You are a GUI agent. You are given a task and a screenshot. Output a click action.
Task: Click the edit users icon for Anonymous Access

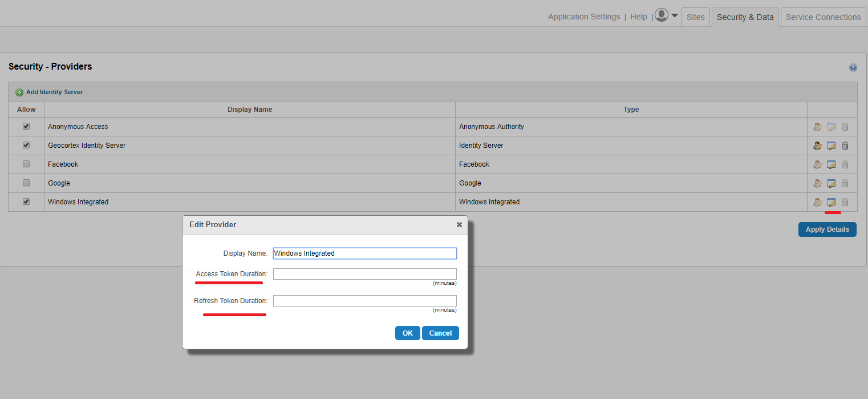(817, 127)
